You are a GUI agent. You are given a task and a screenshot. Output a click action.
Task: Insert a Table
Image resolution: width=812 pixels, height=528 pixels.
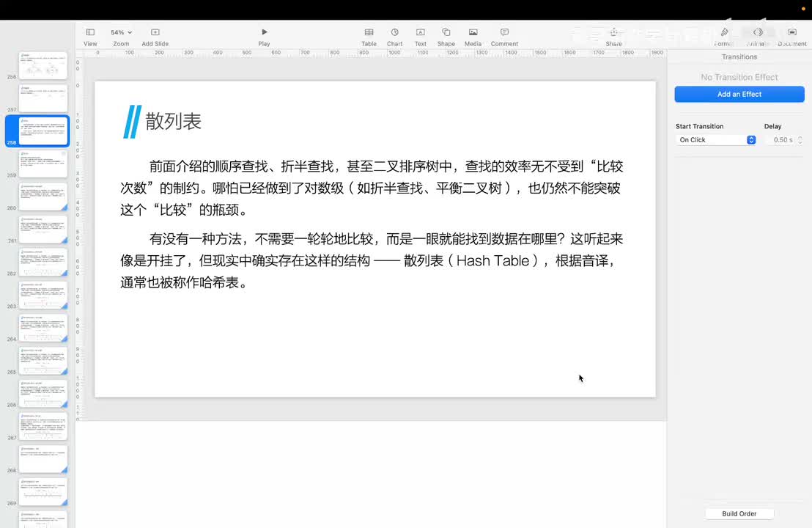[x=369, y=37]
